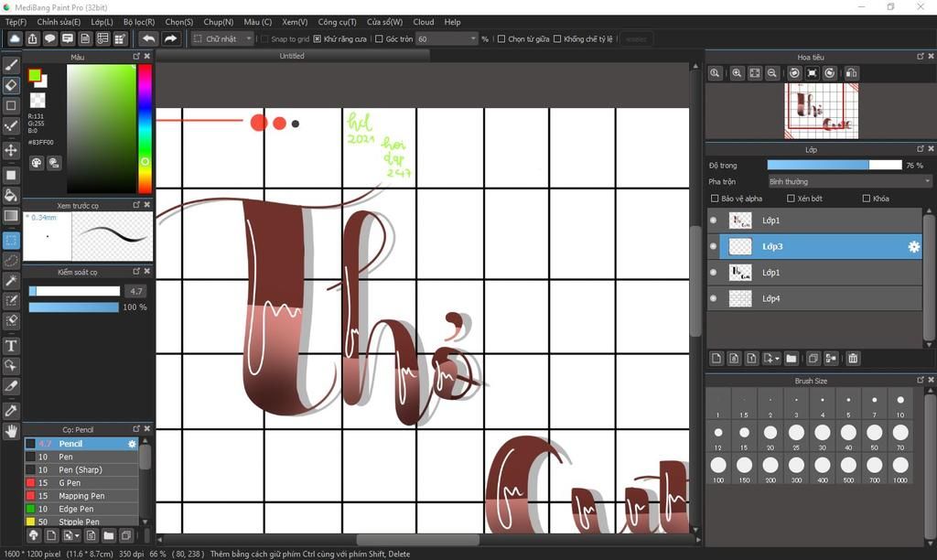Enable the Không chế tỷ lệ checkbox
This screenshot has height=560, width=937.
tap(557, 38)
